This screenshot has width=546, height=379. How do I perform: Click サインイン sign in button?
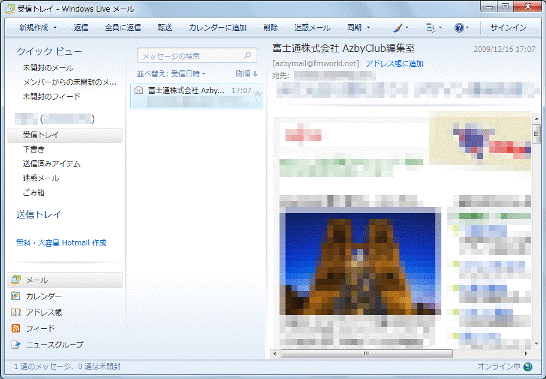[508, 28]
